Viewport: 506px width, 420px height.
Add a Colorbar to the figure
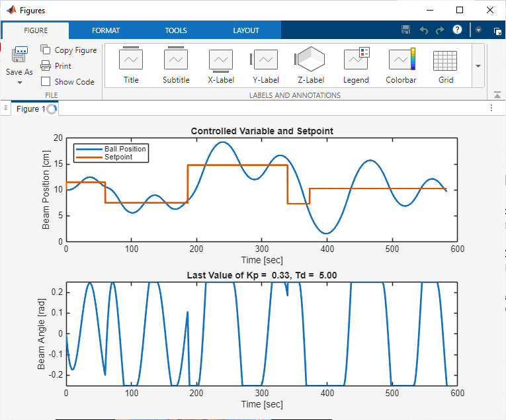click(401, 66)
